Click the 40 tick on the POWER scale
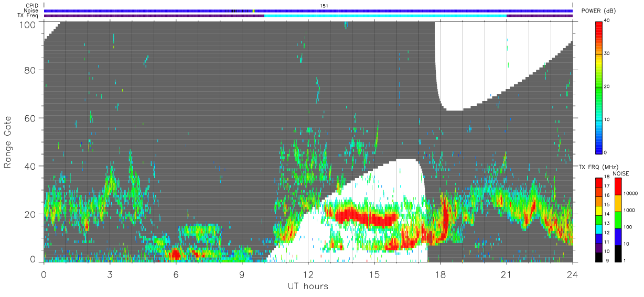The height and width of the screenshot is (297, 644). (608, 21)
